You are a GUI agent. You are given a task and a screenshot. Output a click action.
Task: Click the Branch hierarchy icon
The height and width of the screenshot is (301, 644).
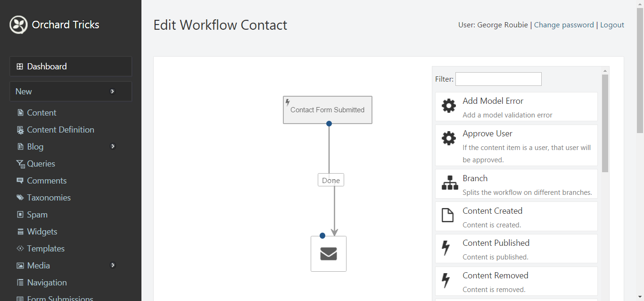point(450,183)
